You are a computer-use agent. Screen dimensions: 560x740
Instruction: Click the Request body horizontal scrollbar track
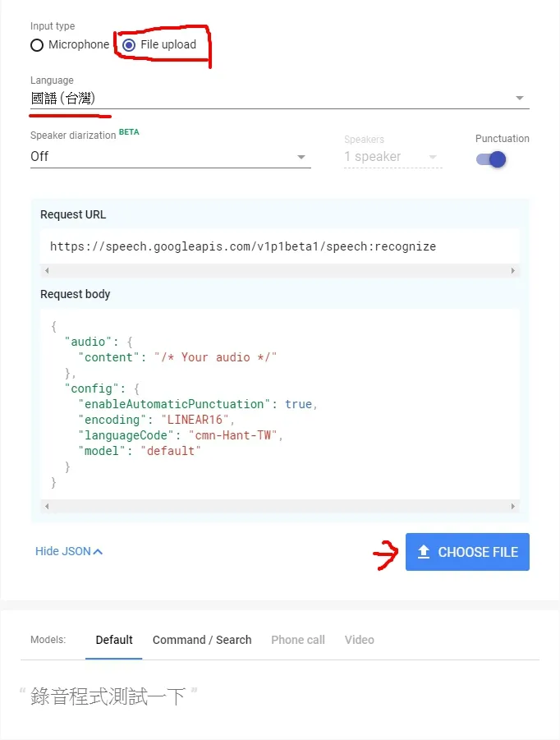point(280,506)
